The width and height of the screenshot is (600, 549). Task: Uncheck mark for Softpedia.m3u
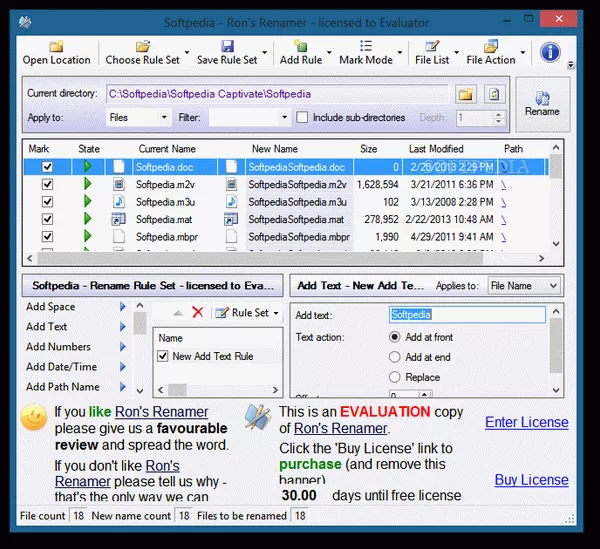tap(47, 201)
